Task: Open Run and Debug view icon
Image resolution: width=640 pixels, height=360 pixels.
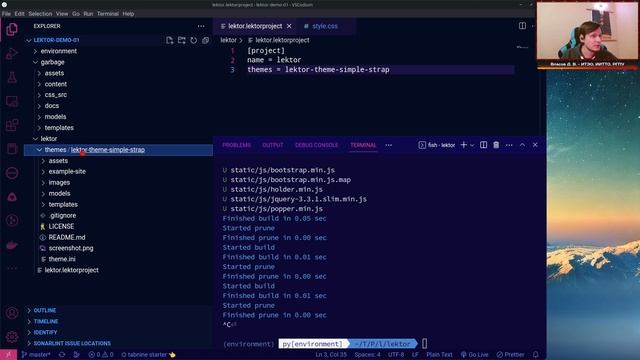Action: click(x=12, y=53)
